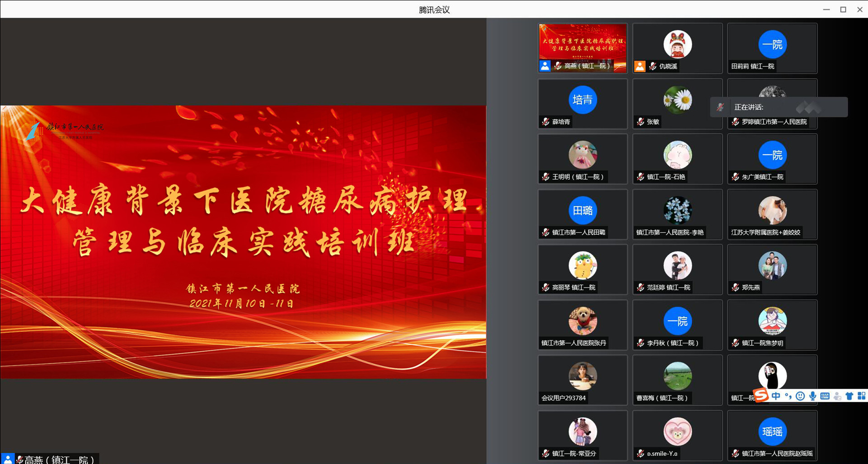The width and height of the screenshot is (868, 464).
Task: Click muted mic icon beside 郑先燕
Action: coord(736,288)
